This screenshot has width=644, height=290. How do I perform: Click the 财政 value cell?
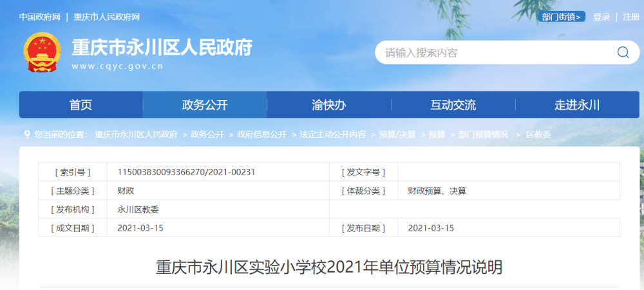[218, 191]
